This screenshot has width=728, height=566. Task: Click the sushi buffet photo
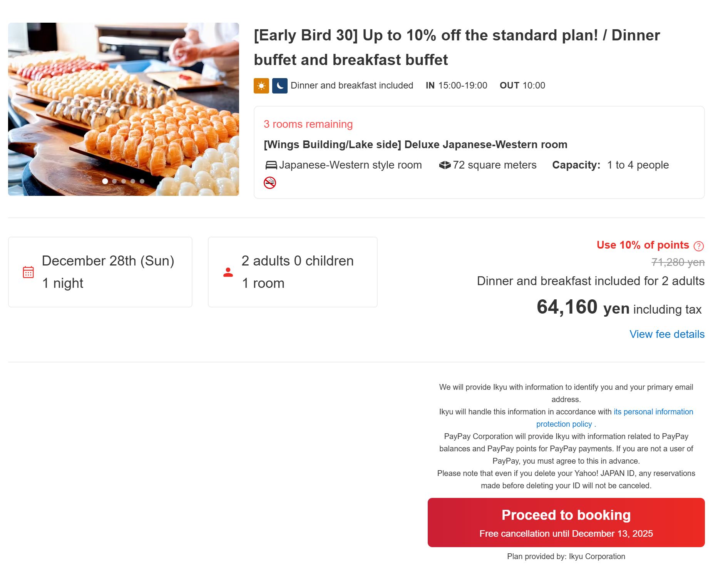[x=123, y=109]
